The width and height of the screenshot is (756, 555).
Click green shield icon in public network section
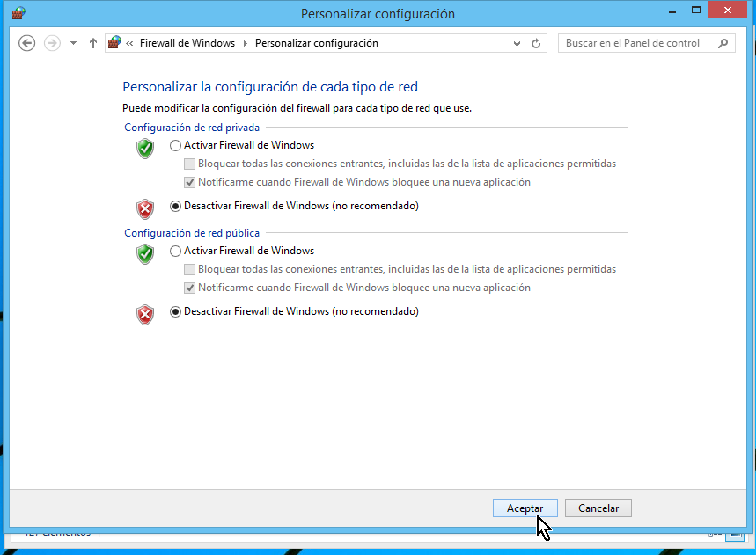click(145, 254)
